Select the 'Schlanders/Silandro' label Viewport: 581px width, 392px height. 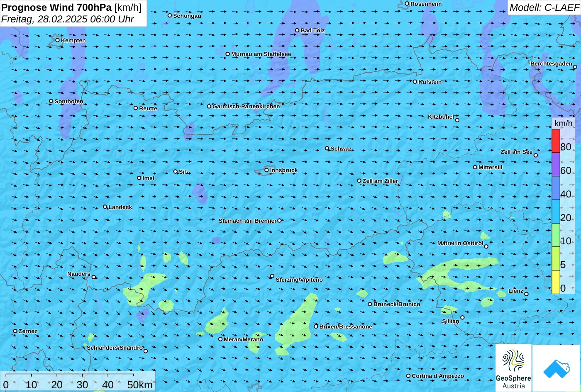click(x=115, y=348)
